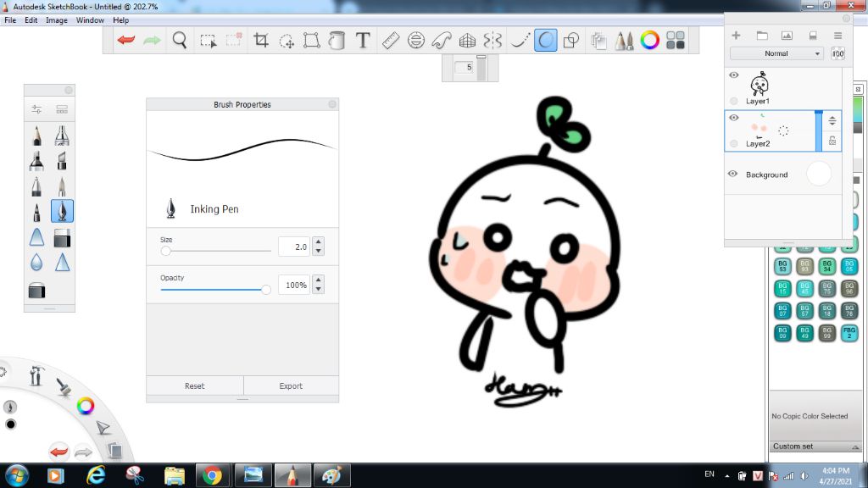This screenshot has height=488, width=868.
Task: Click the Background layer white color circle
Action: tap(819, 174)
